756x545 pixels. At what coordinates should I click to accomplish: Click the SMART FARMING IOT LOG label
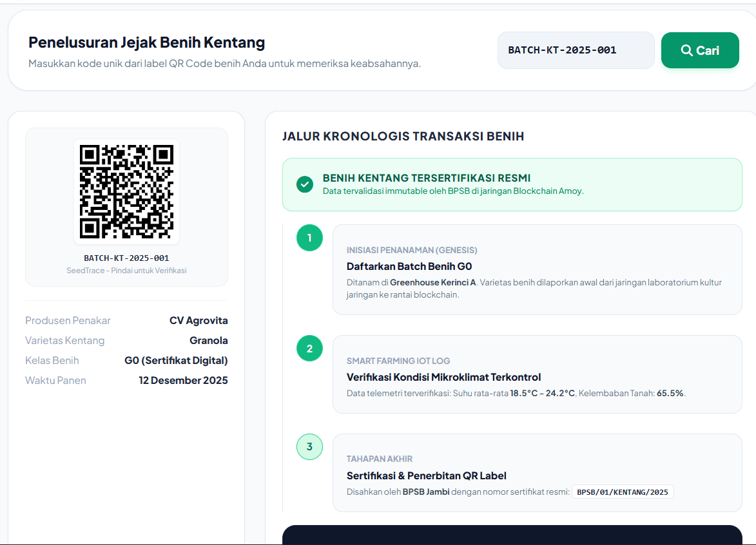(x=398, y=361)
